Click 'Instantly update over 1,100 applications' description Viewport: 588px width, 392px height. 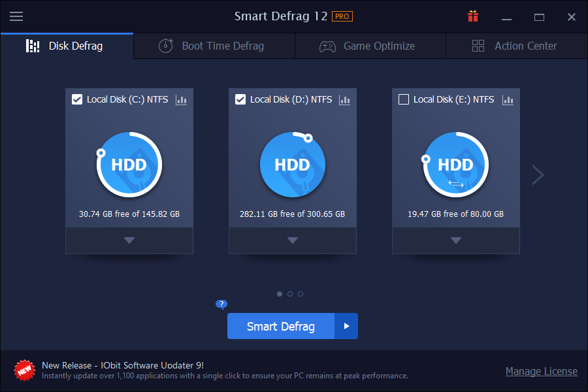pos(225,376)
